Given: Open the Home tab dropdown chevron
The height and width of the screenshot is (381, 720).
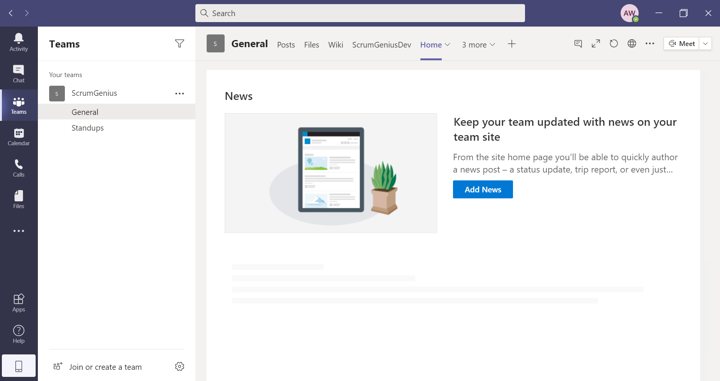Looking at the screenshot, I should (x=448, y=45).
